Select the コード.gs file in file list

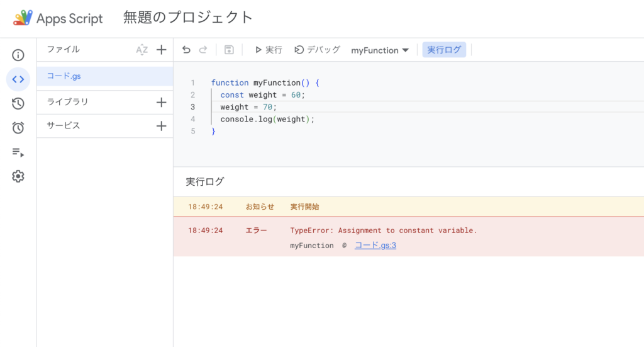[64, 76]
